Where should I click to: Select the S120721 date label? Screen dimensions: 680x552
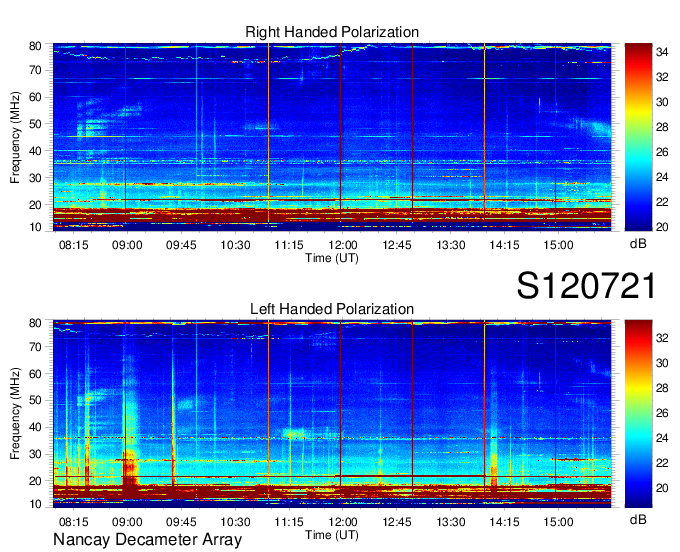point(586,286)
